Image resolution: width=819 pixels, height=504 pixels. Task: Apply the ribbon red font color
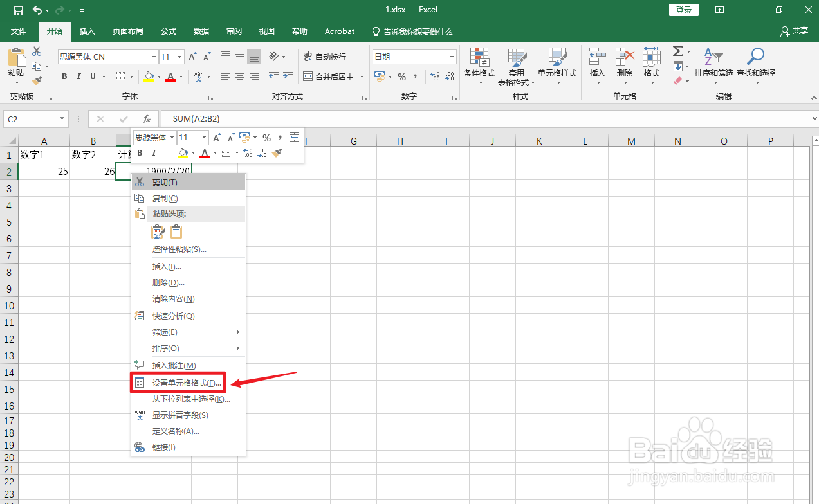(x=170, y=76)
